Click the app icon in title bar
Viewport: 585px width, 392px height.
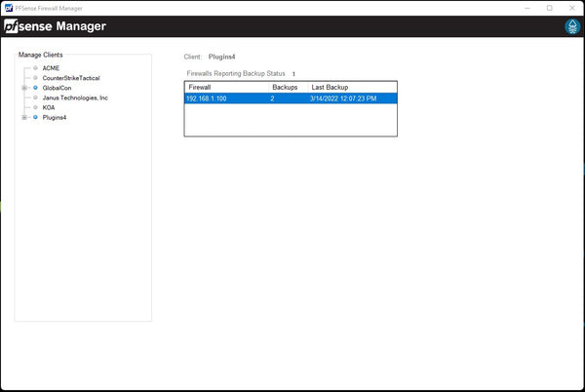tap(9, 7)
